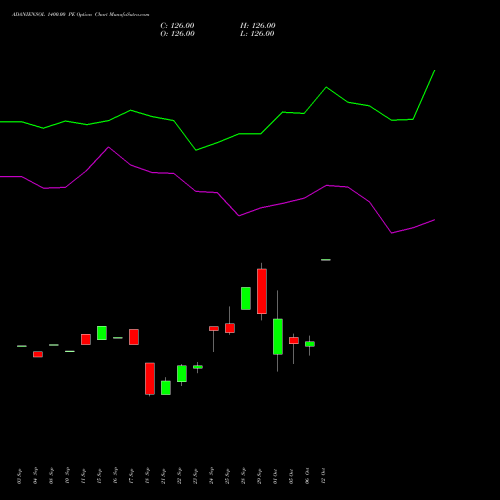Click the chart title text at top left
The image size is (500, 500).
(81, 14)
